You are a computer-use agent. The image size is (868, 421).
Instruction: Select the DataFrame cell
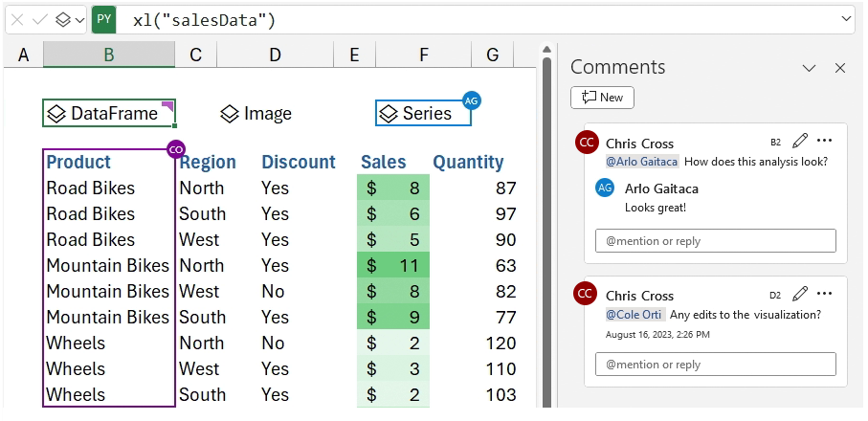109,114
